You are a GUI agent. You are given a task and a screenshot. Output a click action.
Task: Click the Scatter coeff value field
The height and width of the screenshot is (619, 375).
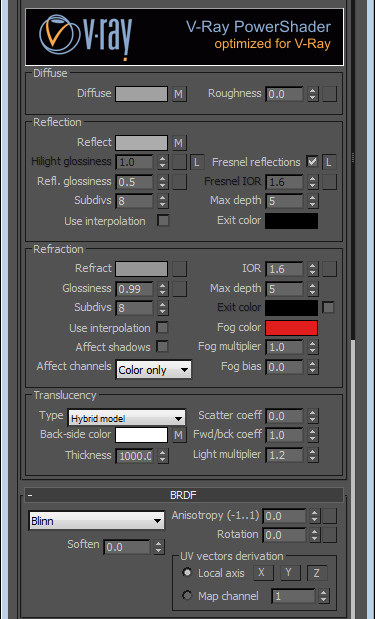pos(284,416)
